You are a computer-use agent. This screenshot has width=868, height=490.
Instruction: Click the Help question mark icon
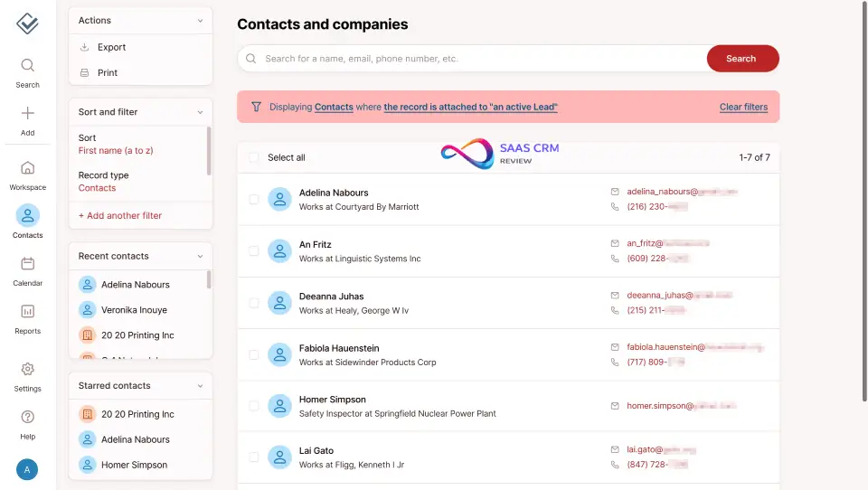[x=27, y=417]
